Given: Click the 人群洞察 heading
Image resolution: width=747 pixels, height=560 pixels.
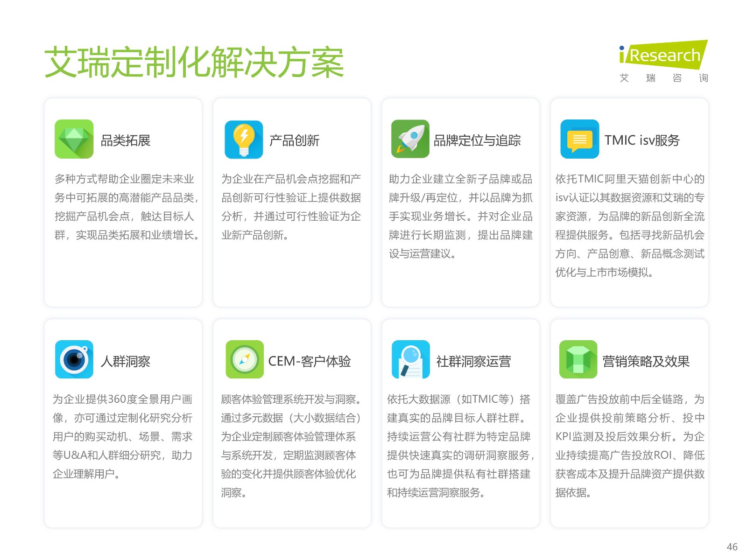Looking at the screenshot, I should pyautogui.click(x=126, y=362).
